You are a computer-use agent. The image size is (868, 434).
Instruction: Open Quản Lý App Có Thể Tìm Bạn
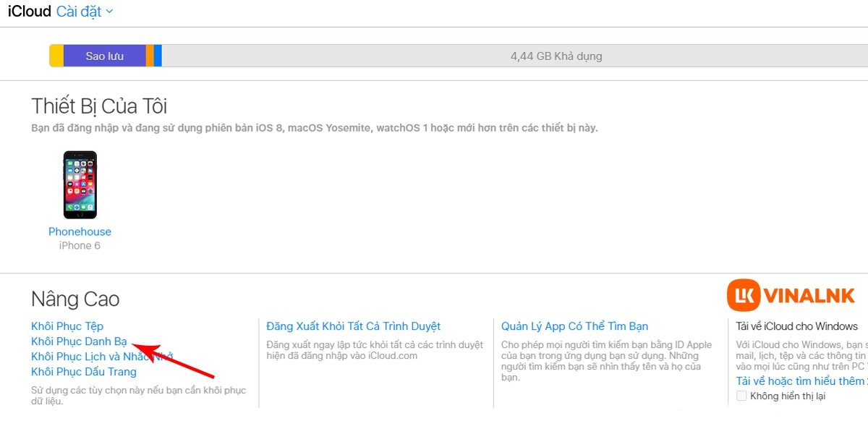point(575,326)
